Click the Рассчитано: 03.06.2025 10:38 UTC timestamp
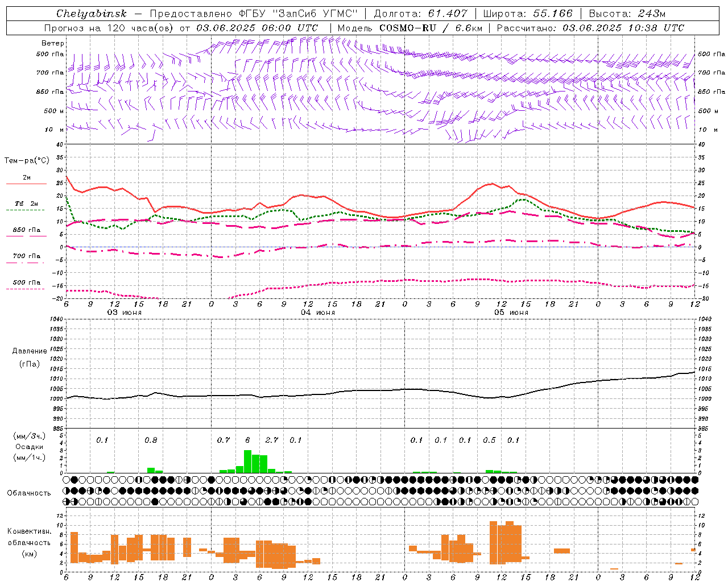The width and height of the screenshot is (728, 582). click(x=590, y=28)
